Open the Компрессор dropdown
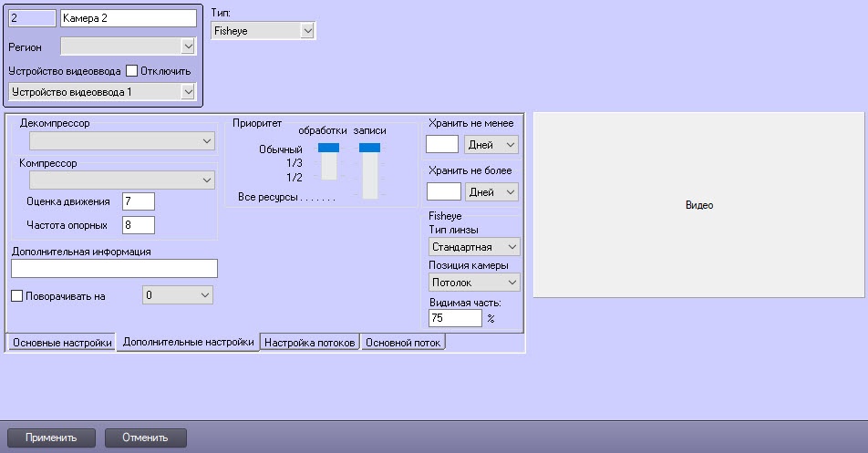The width and height of the screenshot is (868, 453). (121, 180)
